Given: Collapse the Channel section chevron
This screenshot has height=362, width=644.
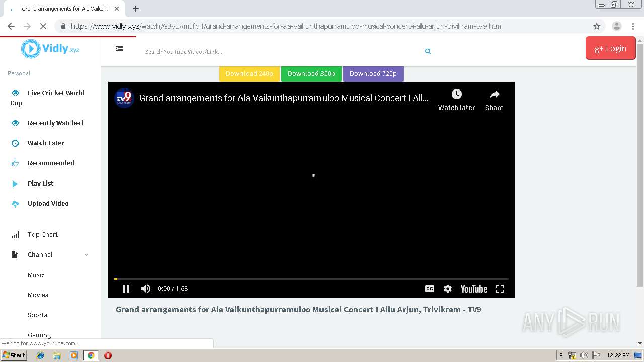Looking at the screenshot, I should [86, 255].
